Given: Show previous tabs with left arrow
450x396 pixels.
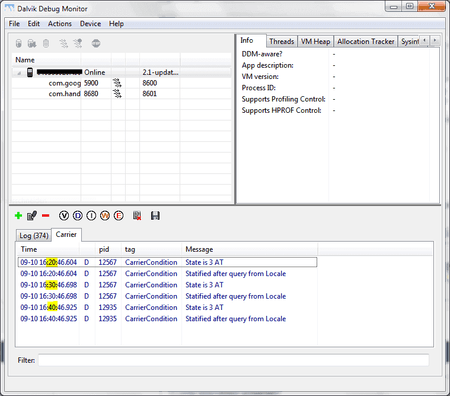Looking at the screenshot, I should click(424, 40).
